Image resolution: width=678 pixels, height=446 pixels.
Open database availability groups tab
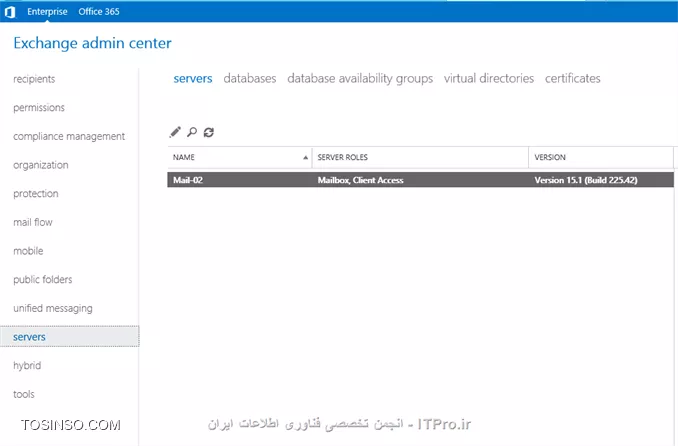360,79
